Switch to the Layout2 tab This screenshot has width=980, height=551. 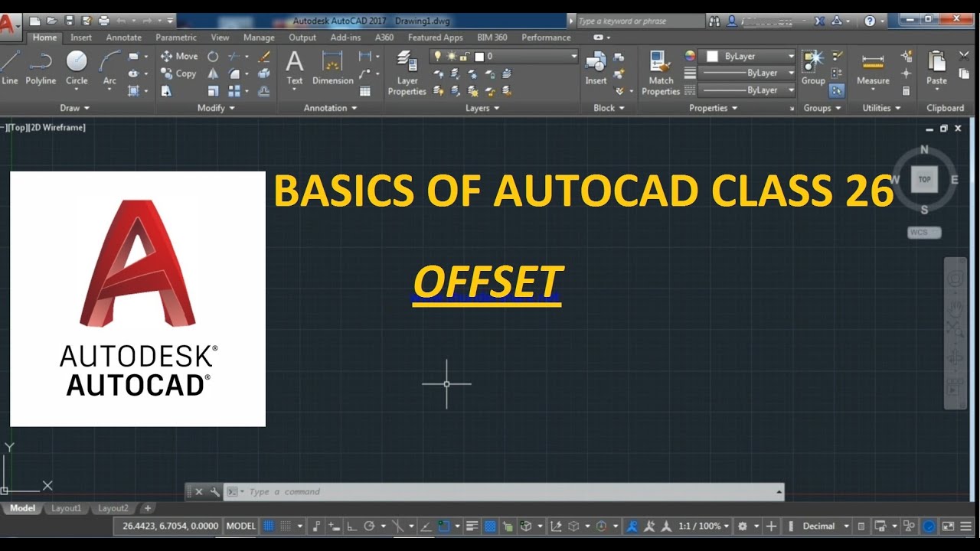click(113, 508)
